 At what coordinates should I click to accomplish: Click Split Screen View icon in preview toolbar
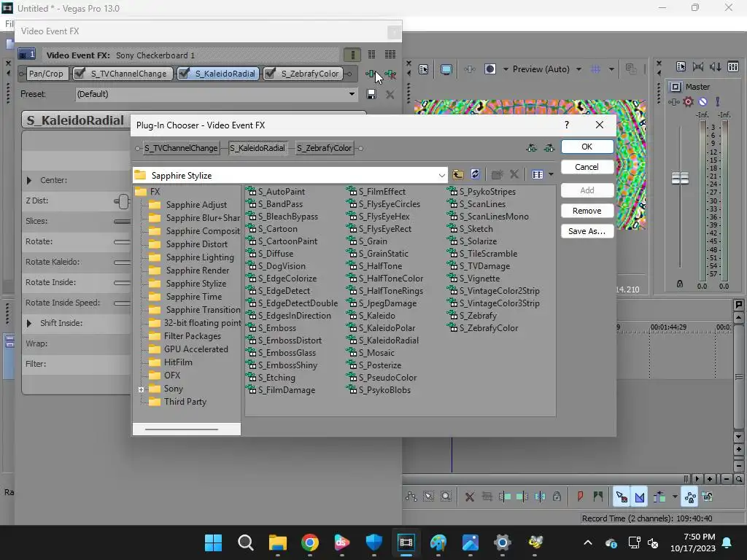click(490, 69)
